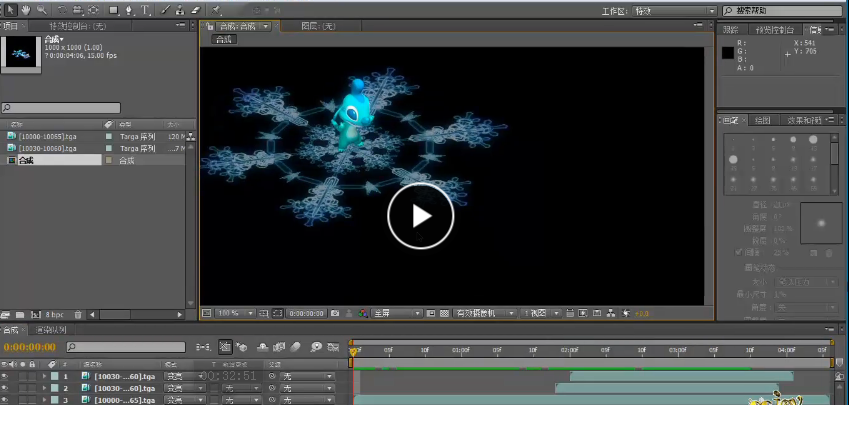Select the Zoom magnifier tool
Image resolution: width=849 pixels, height=428 pixels.
[42, 10]
